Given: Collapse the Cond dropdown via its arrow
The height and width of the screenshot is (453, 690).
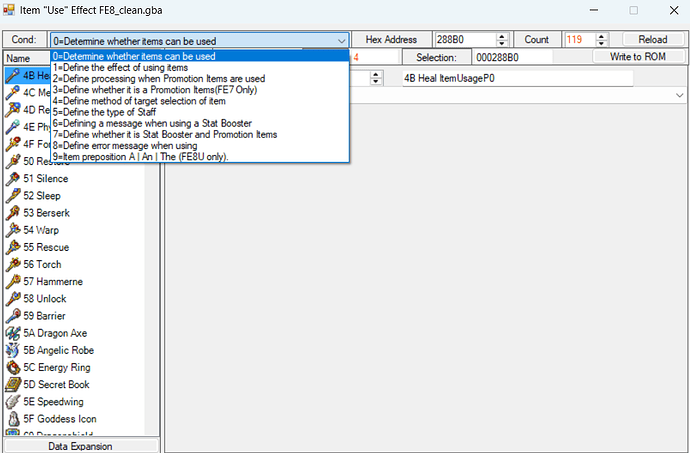Looking at the screenshot, I should pos(341,41).
